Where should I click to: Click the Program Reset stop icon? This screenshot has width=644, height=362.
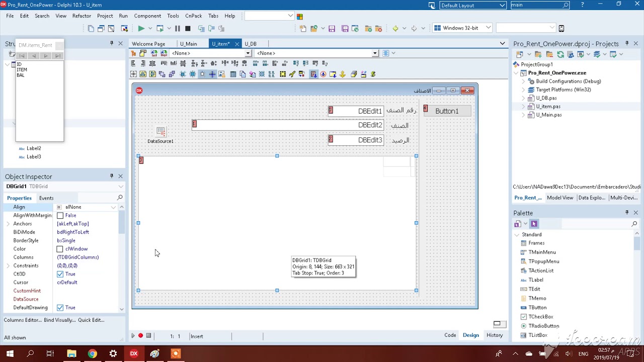coord(188,29)
